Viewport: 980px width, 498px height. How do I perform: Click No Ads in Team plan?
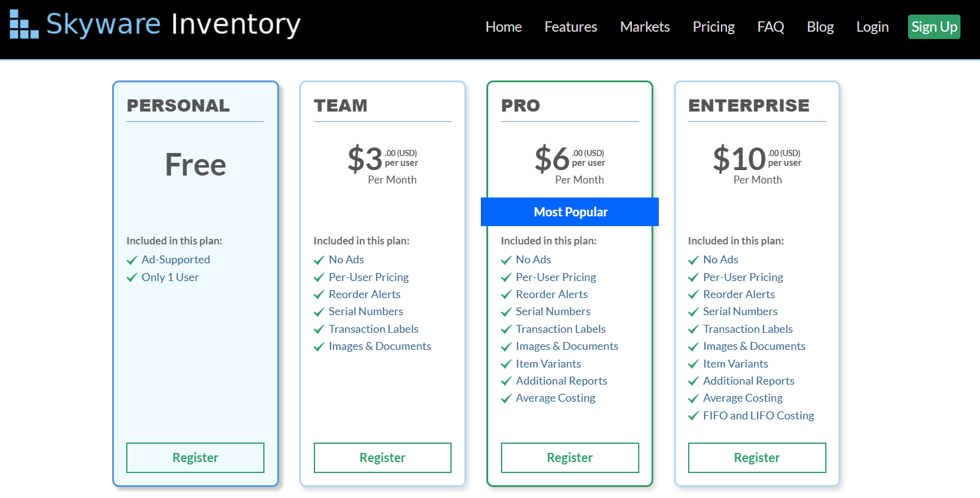(x=346, y=260)
